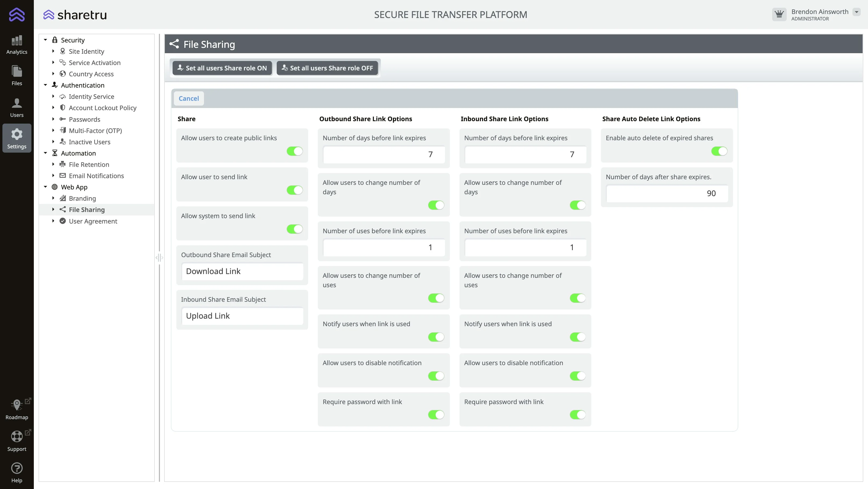Open Country Access settings item
Image resolution: width=868 pixels, height=489 pixels.
[91, 74]
